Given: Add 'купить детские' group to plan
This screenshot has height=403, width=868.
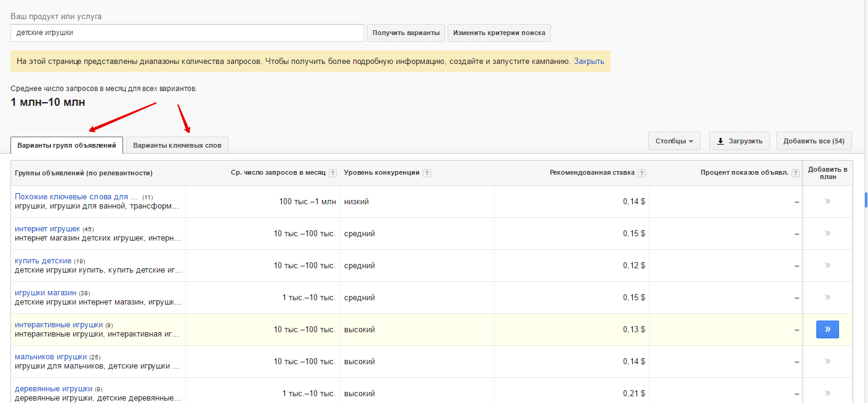Looking at the screenshot, I should coord(827,265).
